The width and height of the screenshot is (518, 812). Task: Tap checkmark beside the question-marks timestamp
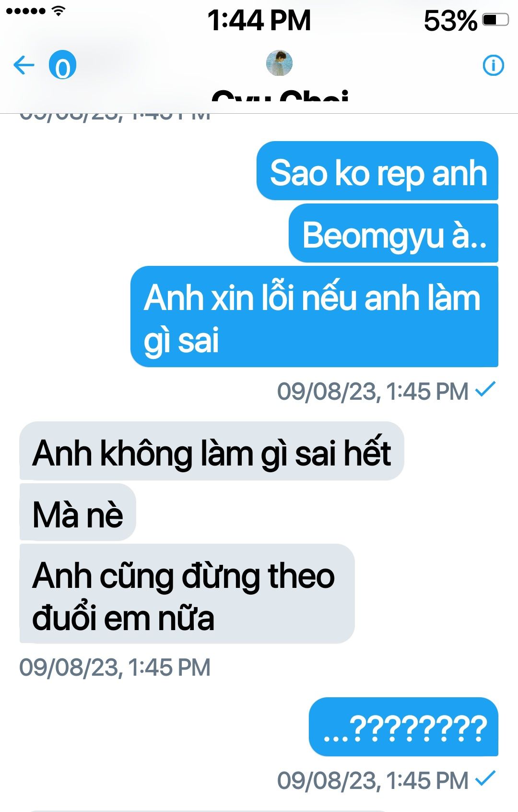click(485, 778)
